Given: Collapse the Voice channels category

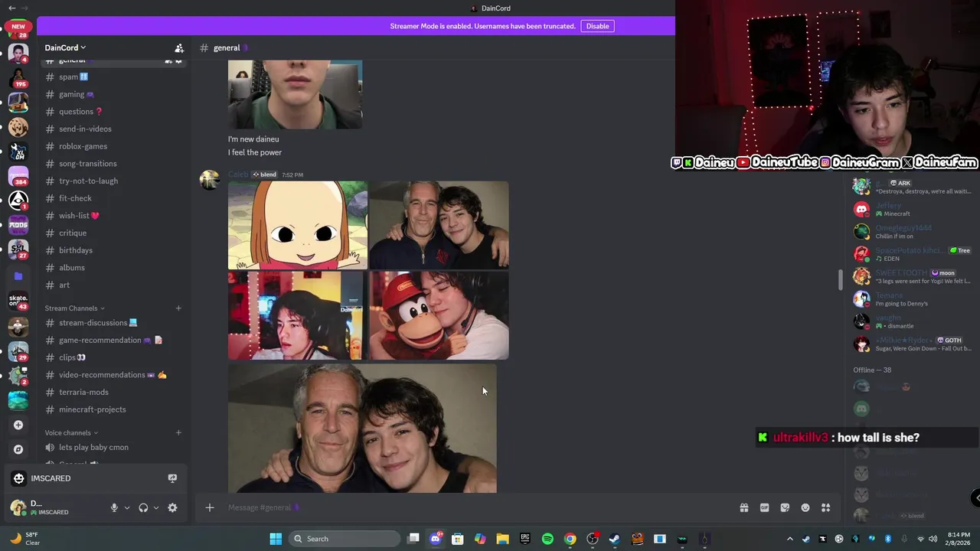Looking at the screenshot, I should point(71,433).
